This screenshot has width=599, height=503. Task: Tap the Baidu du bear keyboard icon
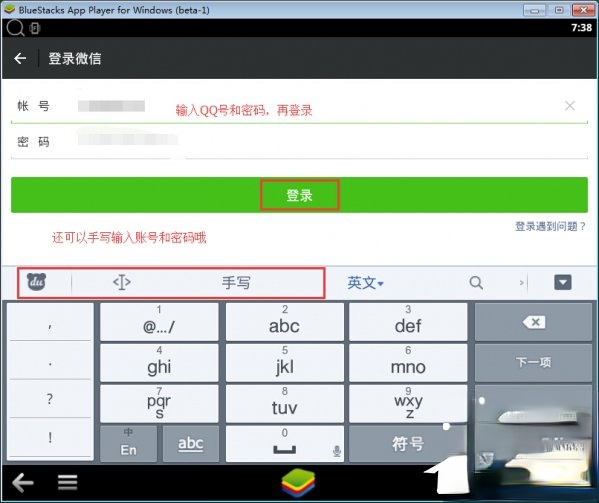pos(36,283)
